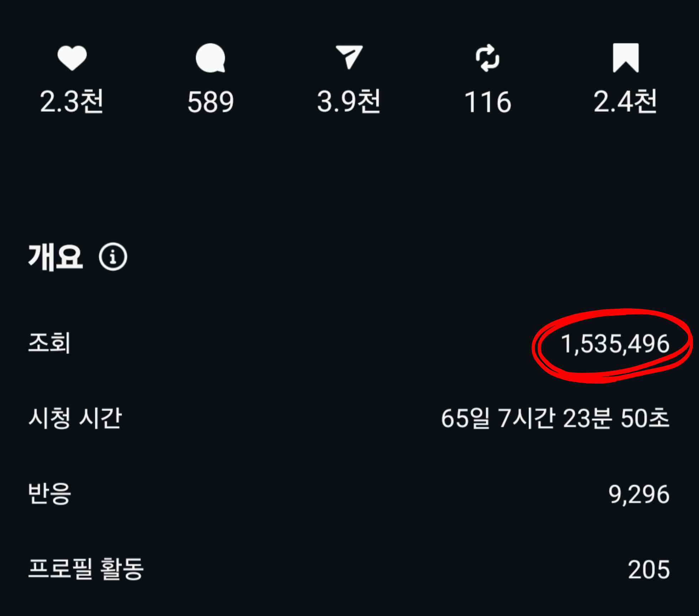Open info icon next to 개요
The height and width of the screenshot is (616, 699).
pyautogui.click(x=113, y=257)
